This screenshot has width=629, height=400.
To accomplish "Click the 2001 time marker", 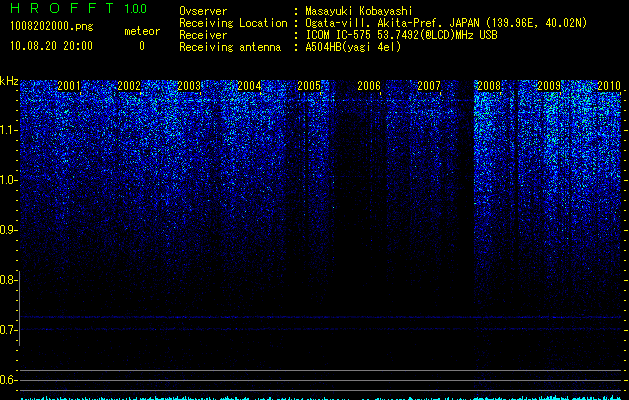I will (x=69, y=86).
